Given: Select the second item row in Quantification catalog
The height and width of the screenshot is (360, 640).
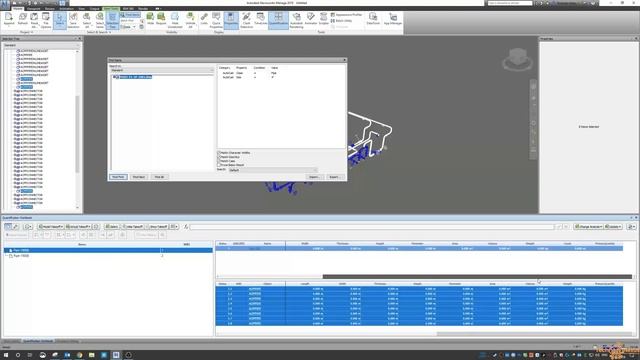Looking at the screenshot, I should point(108,256).
